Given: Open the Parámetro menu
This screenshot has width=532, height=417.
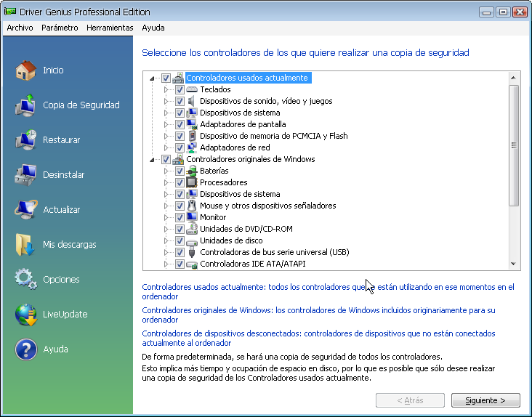Looking at the screenshot, I should point(60,28).
